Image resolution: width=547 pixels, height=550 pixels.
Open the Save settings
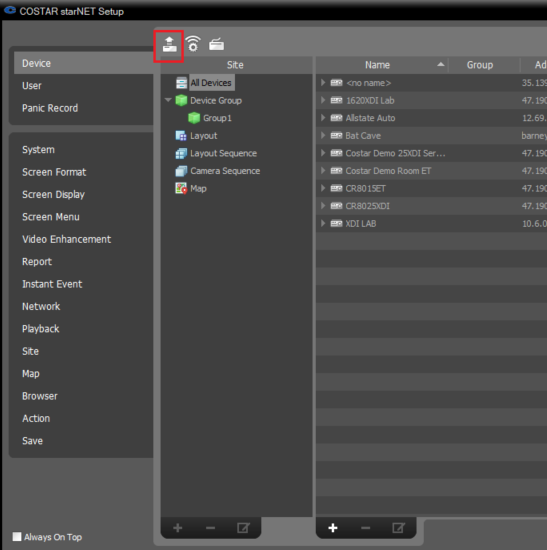click(x=32, y=441)
